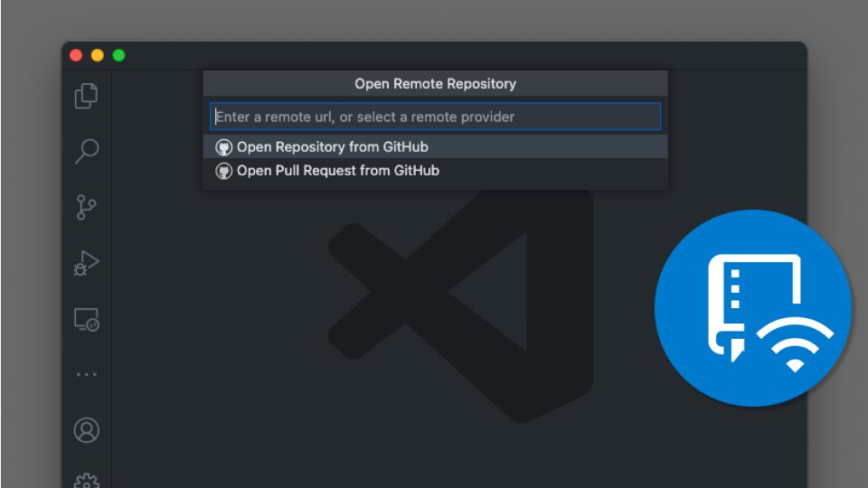Focus the remote url input field
868x488 pixels.
tap(435, 117)
